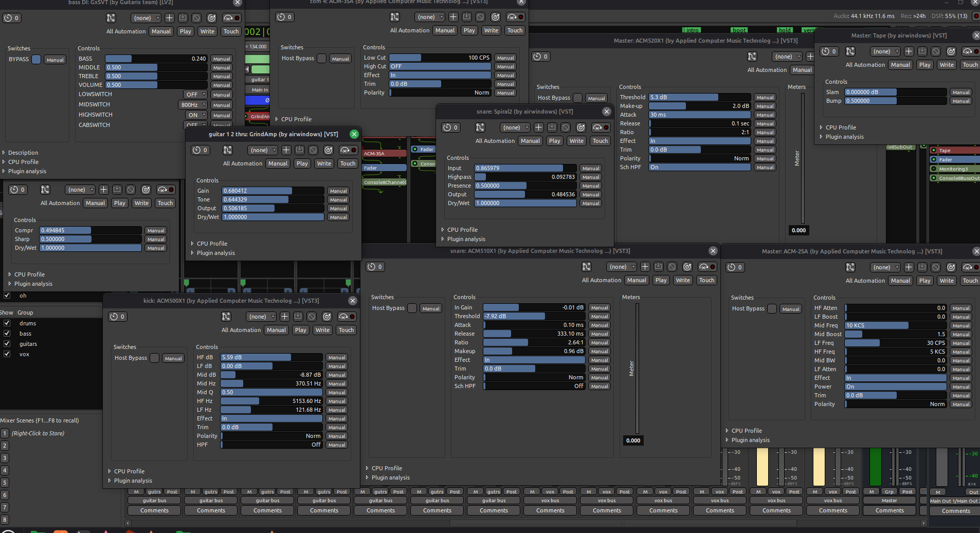The image size is (980, 533).
Task: Add new preset in snare Spiral2 window
Action: 538,127
